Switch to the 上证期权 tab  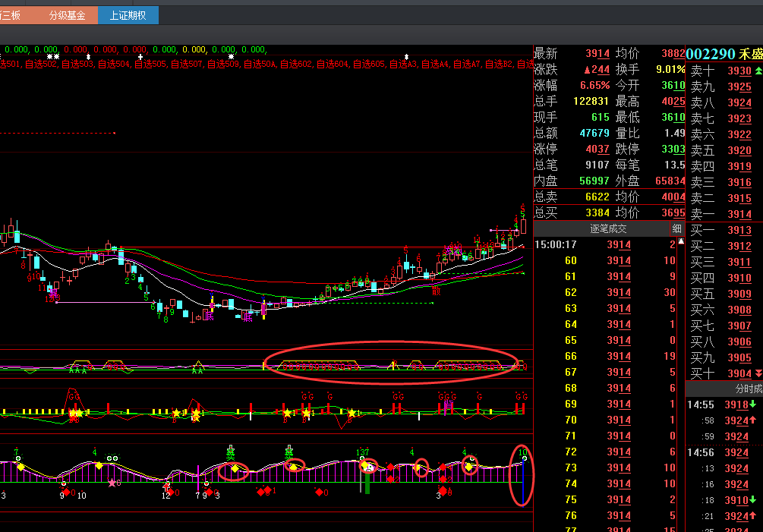click(x=128, y=16)
